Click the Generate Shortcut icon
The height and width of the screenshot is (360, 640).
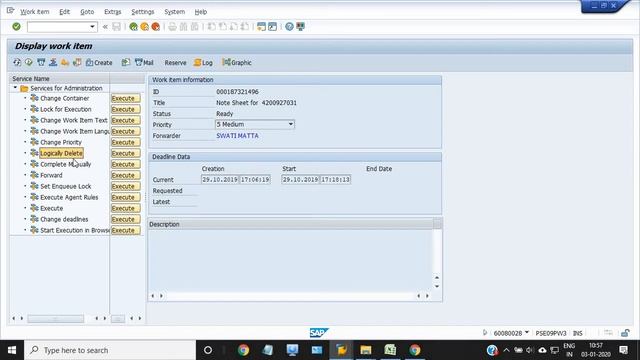pyautogui.click(x=272, y=27)
